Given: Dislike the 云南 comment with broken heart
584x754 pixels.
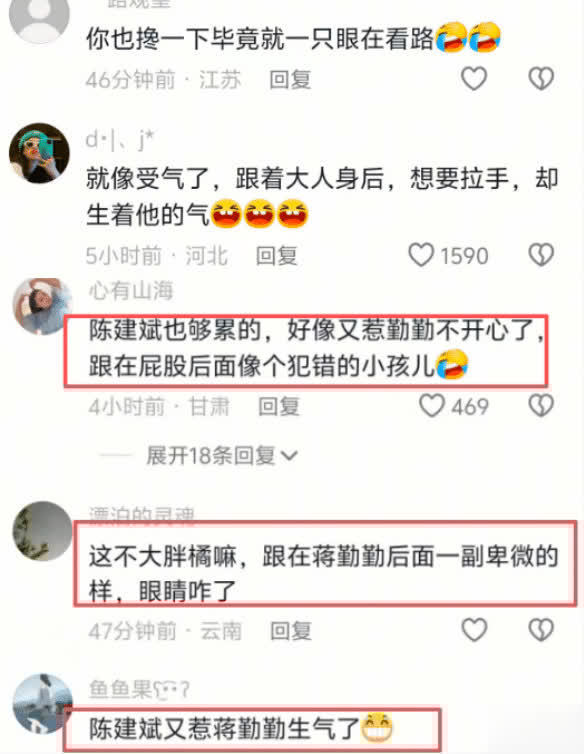Looking at the screenshot, I should (x=541, y=629).
